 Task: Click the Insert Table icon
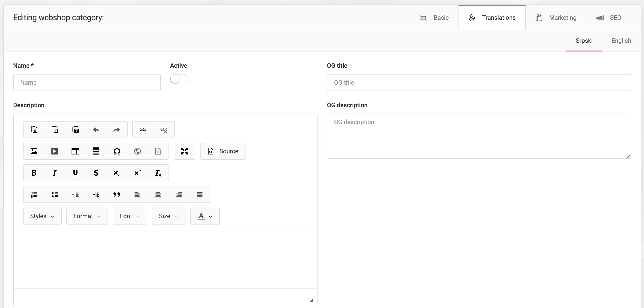pos(75,151)
